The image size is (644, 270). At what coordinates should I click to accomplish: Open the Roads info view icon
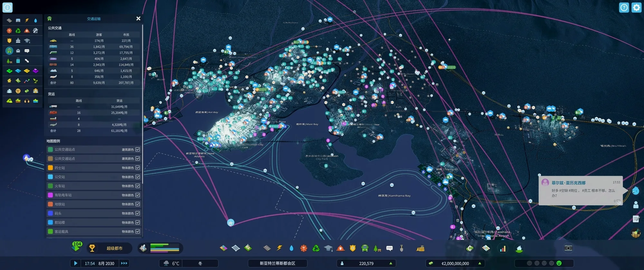click(x=9, y=20)
